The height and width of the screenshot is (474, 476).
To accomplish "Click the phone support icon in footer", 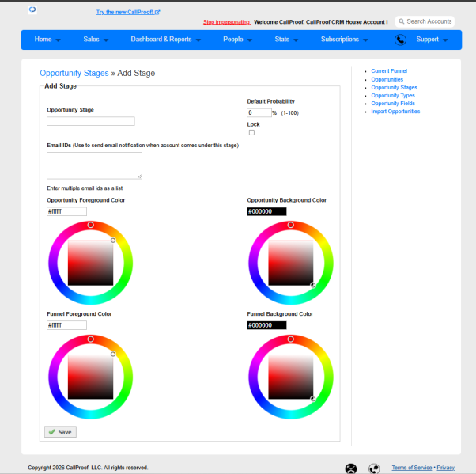I will pyautogui.click(x=374, y=468).
